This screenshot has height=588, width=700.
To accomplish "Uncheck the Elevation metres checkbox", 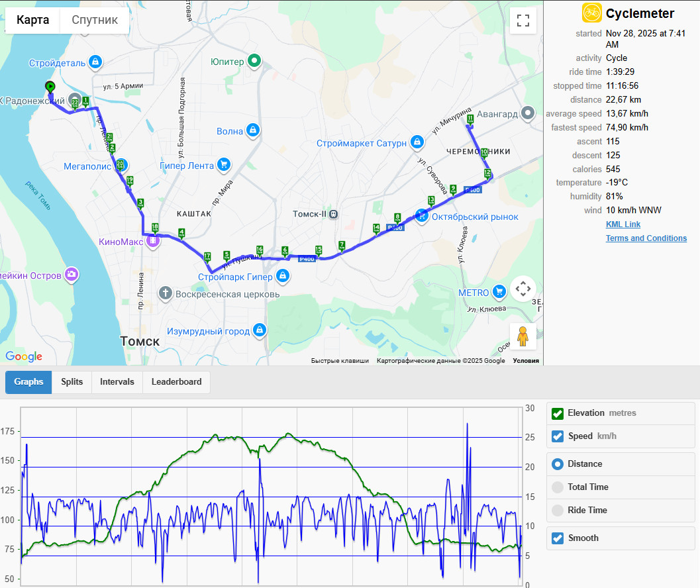I will coord(557,413).
